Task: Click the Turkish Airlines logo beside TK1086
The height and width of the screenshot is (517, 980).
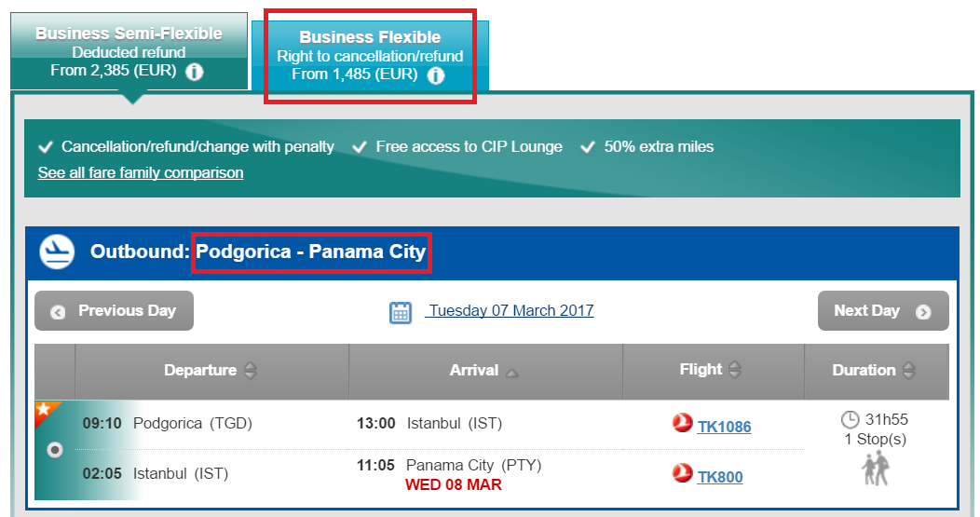Action: [x=682, y=423]
